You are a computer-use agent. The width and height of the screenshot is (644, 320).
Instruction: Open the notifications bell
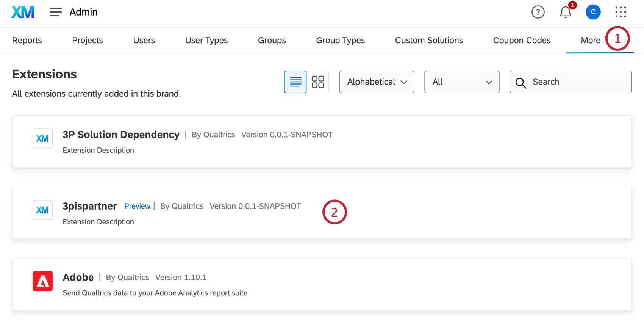(x=566, y=12)
